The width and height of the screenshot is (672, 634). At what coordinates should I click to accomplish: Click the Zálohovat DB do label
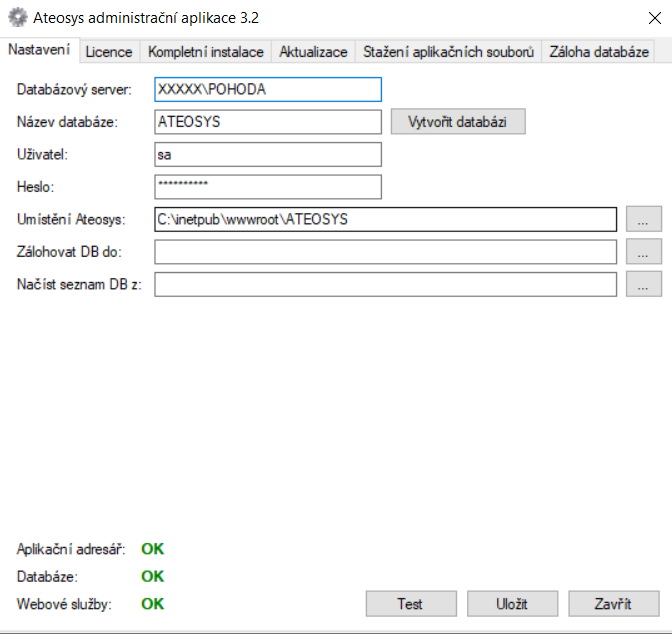click(69, 252)
